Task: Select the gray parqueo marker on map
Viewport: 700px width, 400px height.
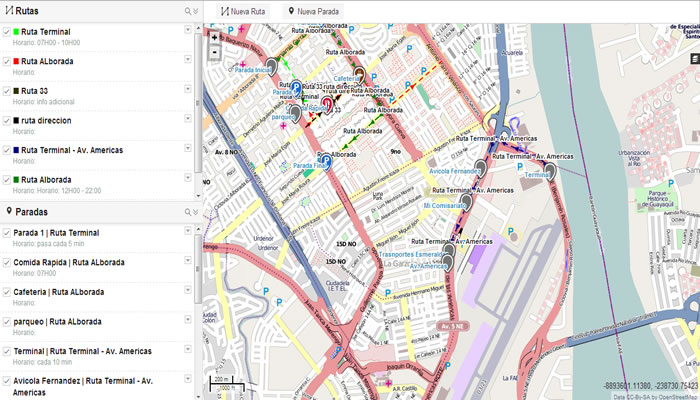Action: (x=295, y=114)
